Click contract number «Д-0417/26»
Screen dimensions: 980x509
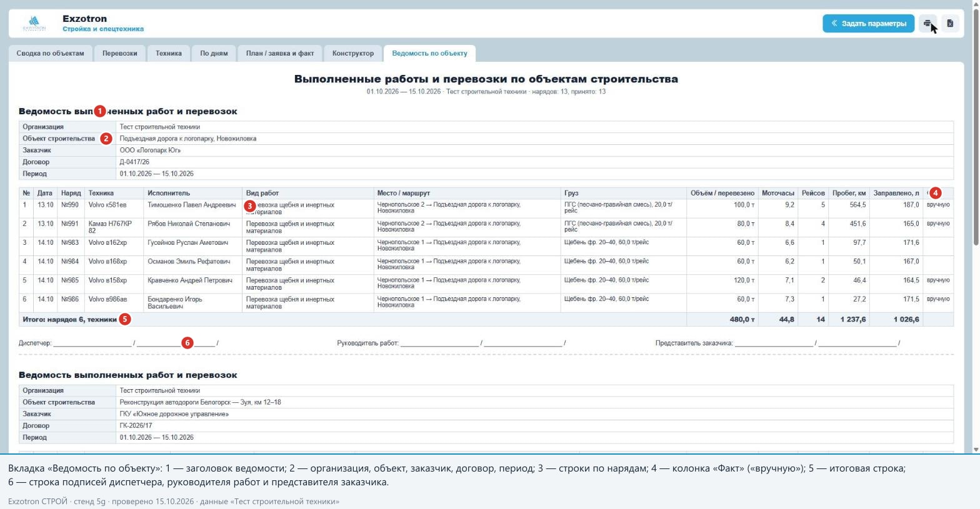click(x=134, y=162)
